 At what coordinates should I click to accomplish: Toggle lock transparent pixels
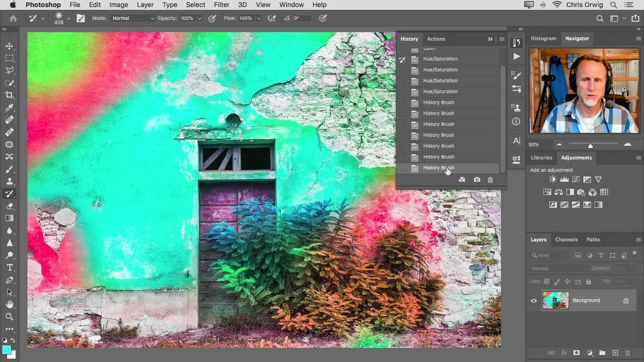click(547, 282)
